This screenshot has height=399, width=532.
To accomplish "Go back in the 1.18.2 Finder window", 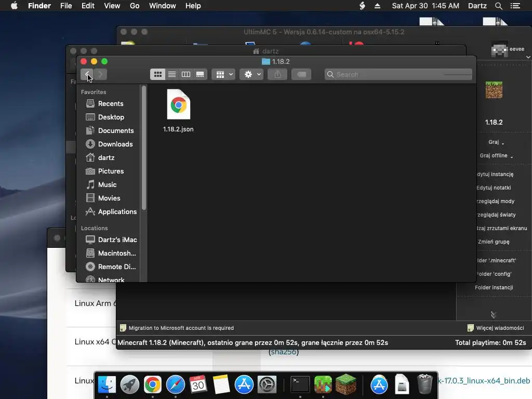I will click(87, 74).
